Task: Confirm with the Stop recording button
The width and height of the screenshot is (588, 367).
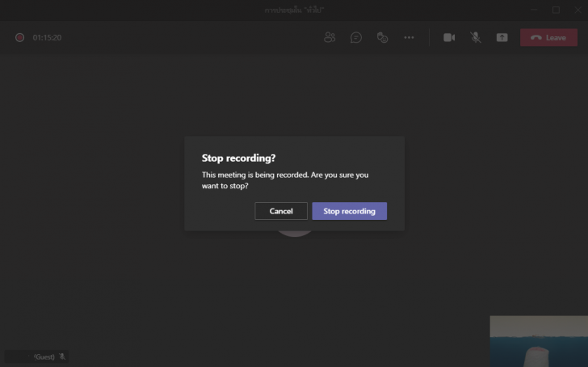Action: (349, 211)
